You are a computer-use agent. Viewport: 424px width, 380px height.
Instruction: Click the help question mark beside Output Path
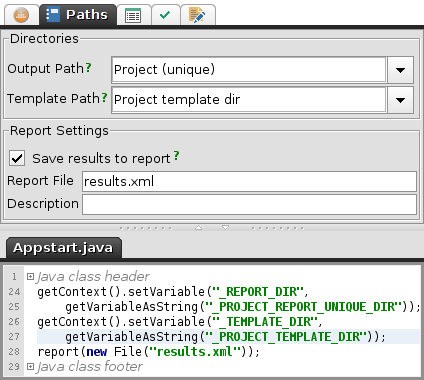[x=88, y=68]
